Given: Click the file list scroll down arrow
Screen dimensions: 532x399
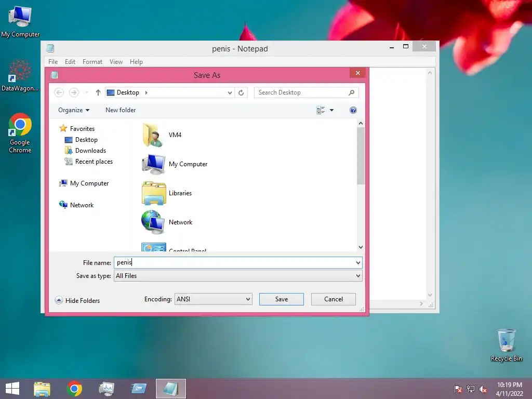Looking at the screenshot, I should coord(361,247).
